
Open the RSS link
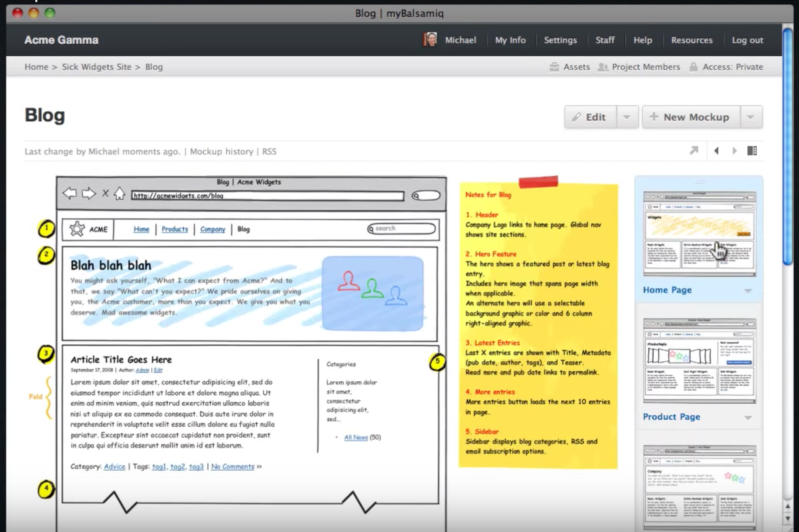click(269, 151)
